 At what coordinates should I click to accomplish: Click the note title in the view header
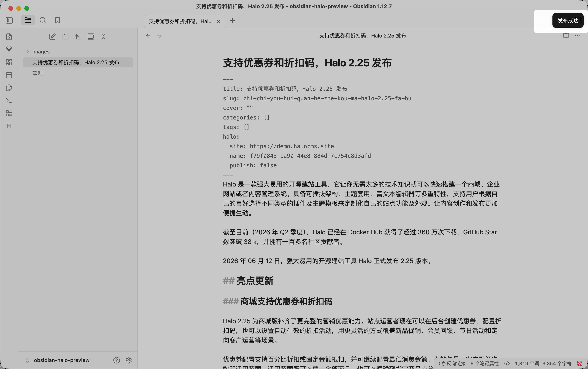click(x=363, y=36)
